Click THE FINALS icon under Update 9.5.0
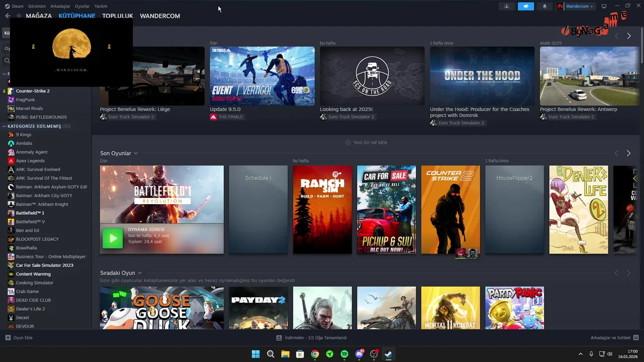 point(213,117)
